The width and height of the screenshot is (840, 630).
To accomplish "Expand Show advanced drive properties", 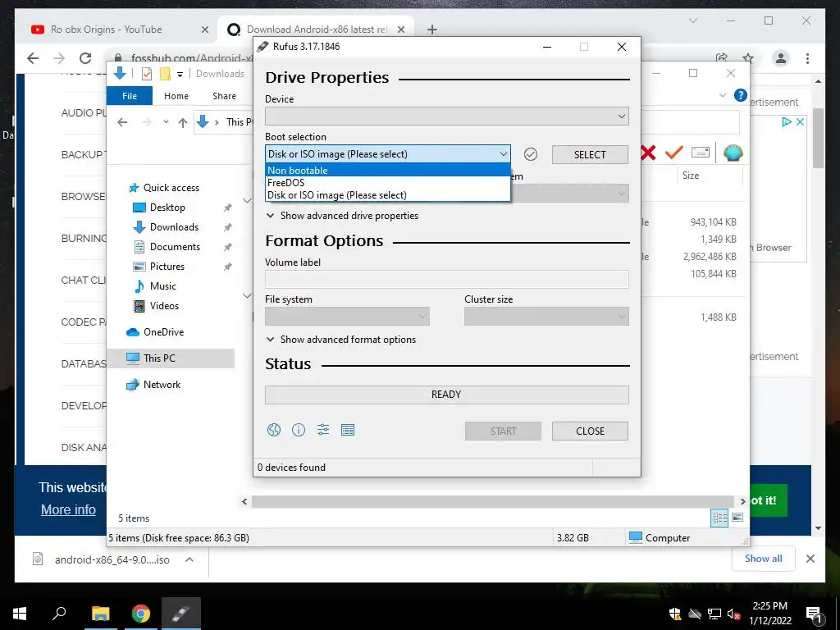I will [x=342, y=216].
